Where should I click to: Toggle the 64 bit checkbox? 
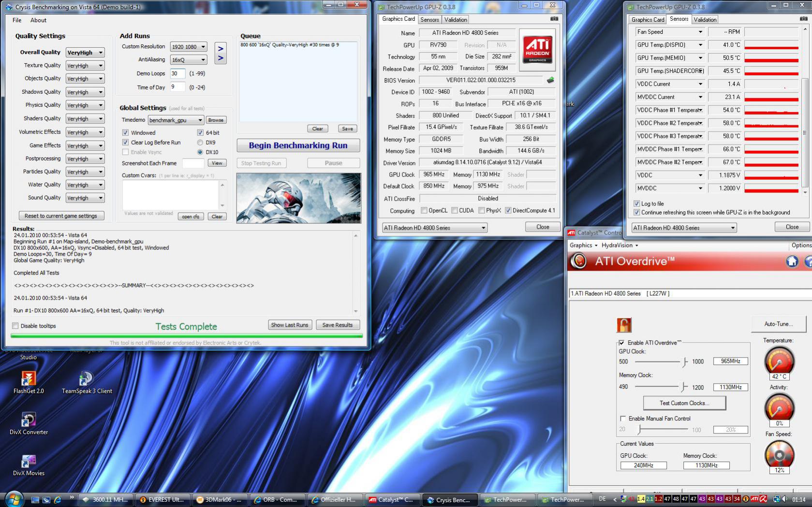[200, 132]
